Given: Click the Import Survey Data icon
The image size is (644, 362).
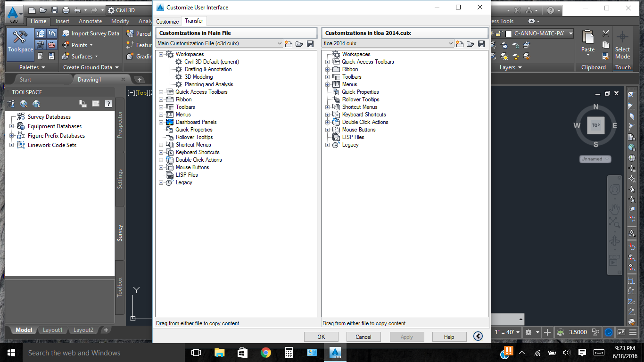Looking at the screenshot, I should click(x=66, y=33).
